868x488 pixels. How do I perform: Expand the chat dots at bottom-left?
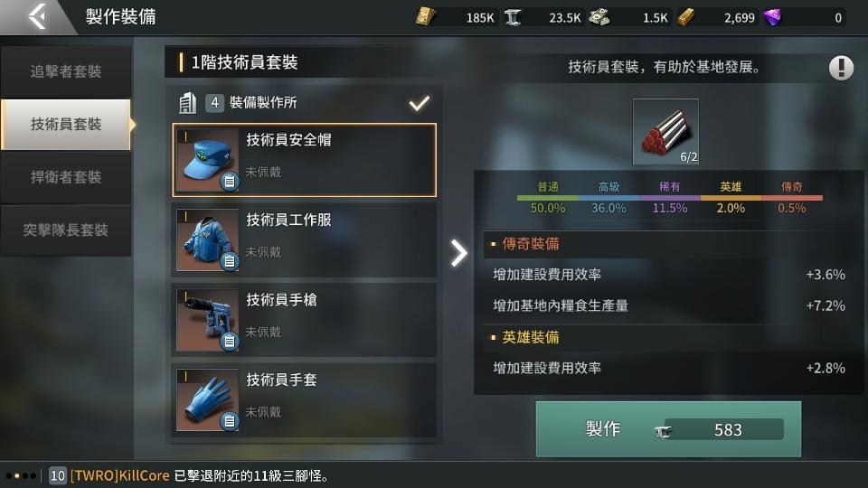(x=21, y=475)
